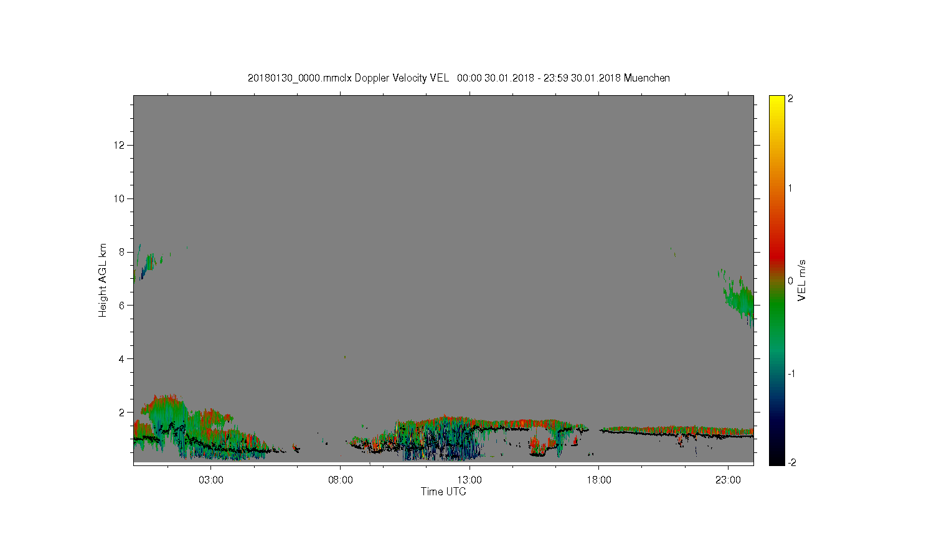Select colorbar value label -2
Viewport: 934px width, 560px height.
click(791, 462)
